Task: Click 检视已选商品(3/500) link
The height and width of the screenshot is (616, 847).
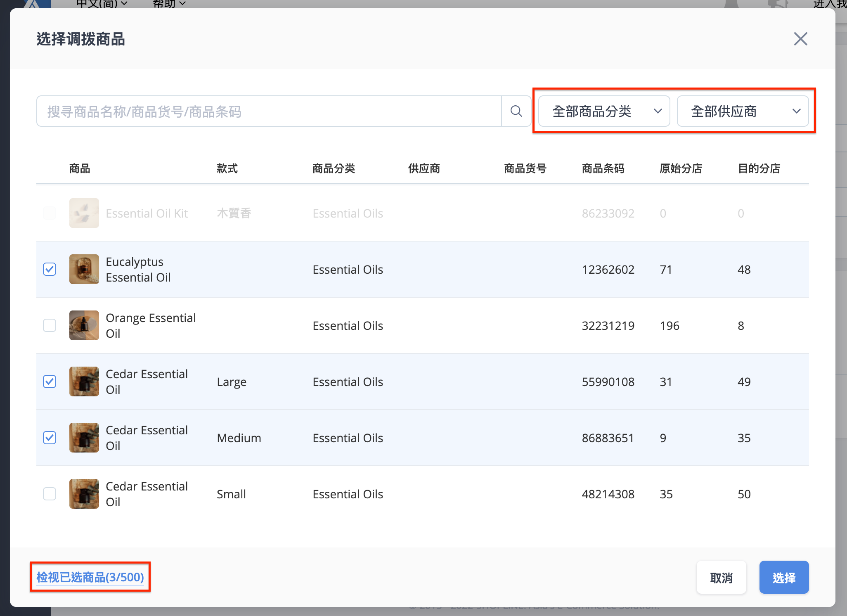Action: tap(90, 577)
